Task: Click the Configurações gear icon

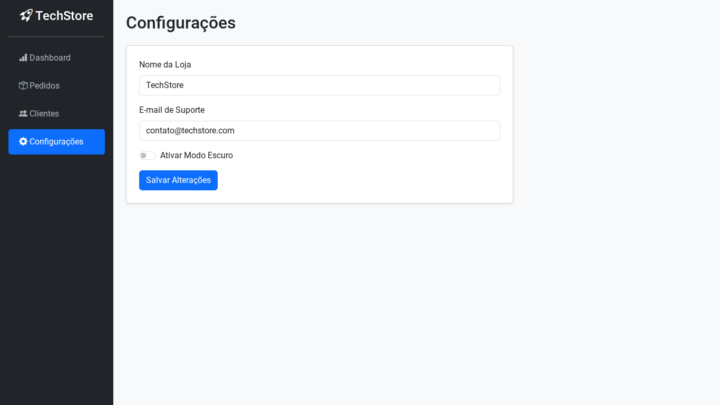Action: (x=23, y=142)
